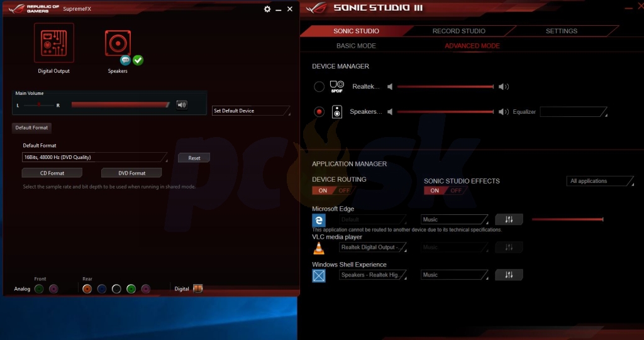
Task: Click Speakers row low-volume speaker icon
Action: [x=390, y=112]
